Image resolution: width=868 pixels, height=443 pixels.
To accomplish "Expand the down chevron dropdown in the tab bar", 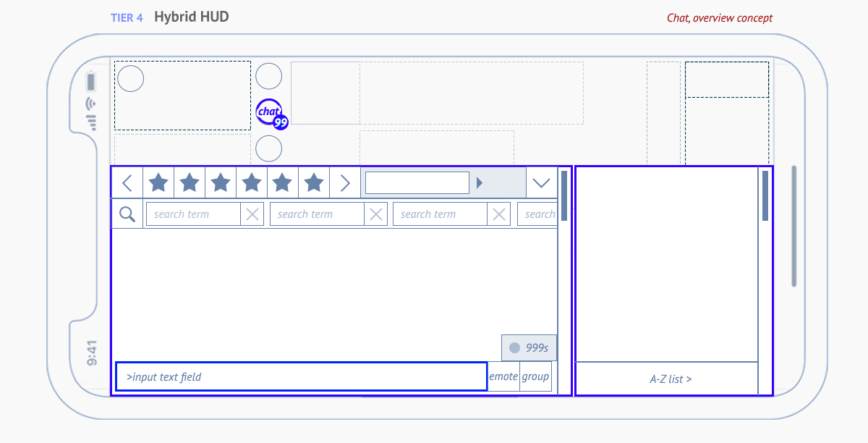I will point(541,183).
